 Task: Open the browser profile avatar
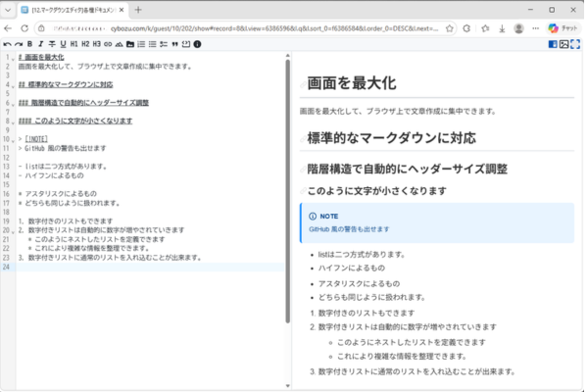tap(519, 28)
